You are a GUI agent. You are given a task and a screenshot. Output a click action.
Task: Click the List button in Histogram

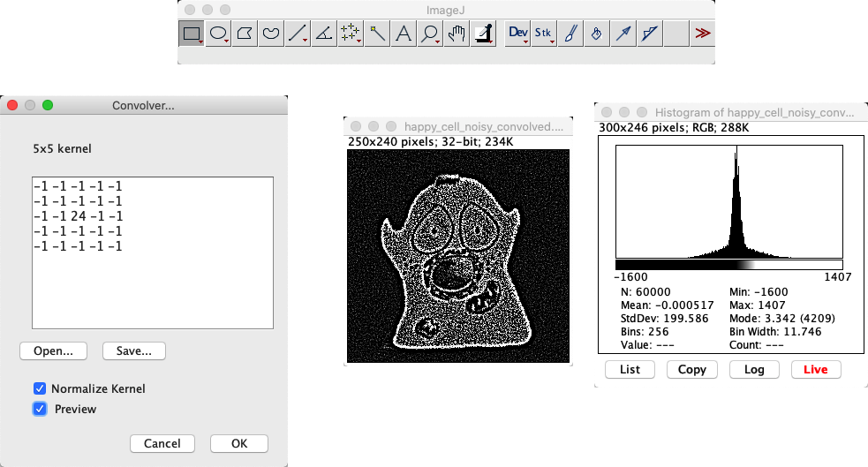[x=630, y=370]
